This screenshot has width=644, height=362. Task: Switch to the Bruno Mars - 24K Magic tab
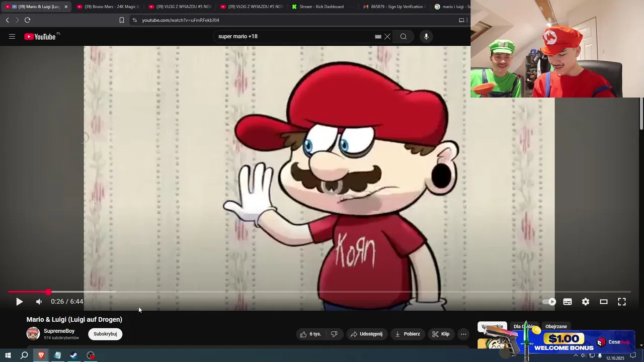[x=108, y=7]
